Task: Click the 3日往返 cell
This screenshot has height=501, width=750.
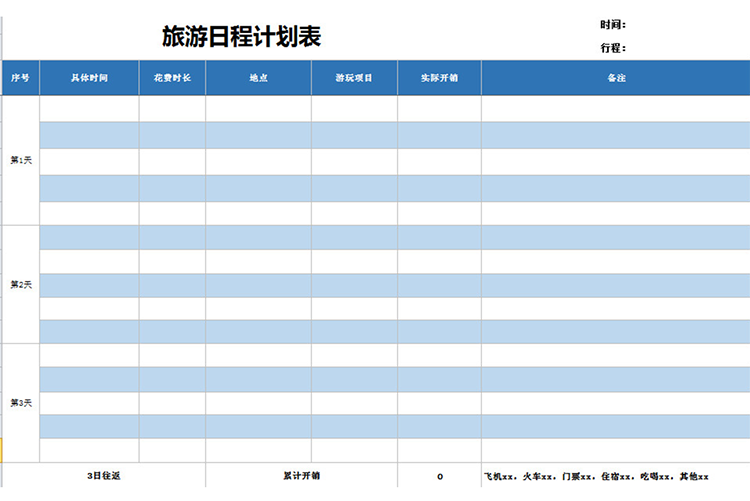Action: click(104, 476)
